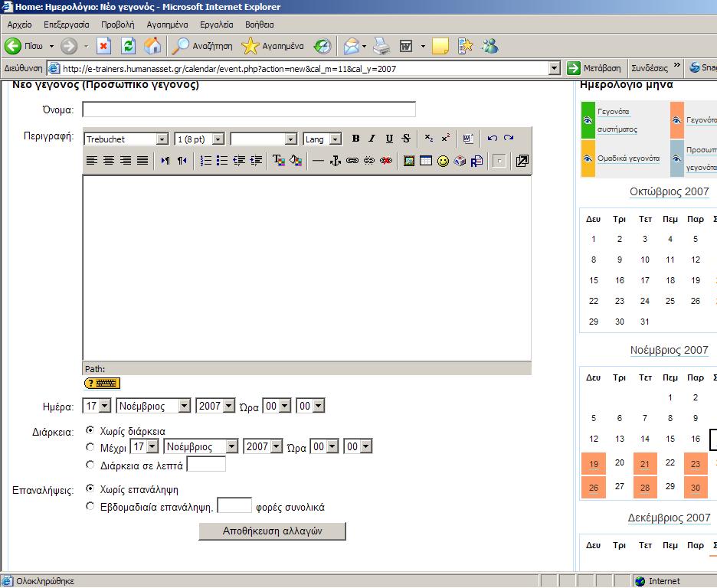
Task: Insert a table into the description
Action: (x=426, y=160)
